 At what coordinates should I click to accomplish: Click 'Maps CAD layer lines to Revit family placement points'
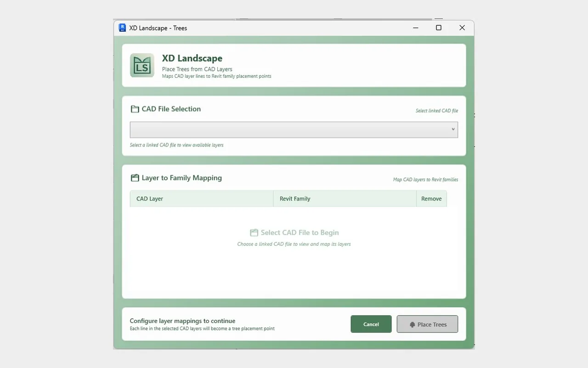pos(217,76)
